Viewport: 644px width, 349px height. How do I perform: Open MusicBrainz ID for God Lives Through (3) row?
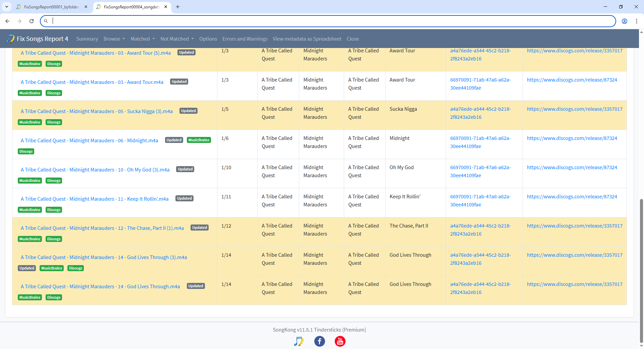point(480,259)
